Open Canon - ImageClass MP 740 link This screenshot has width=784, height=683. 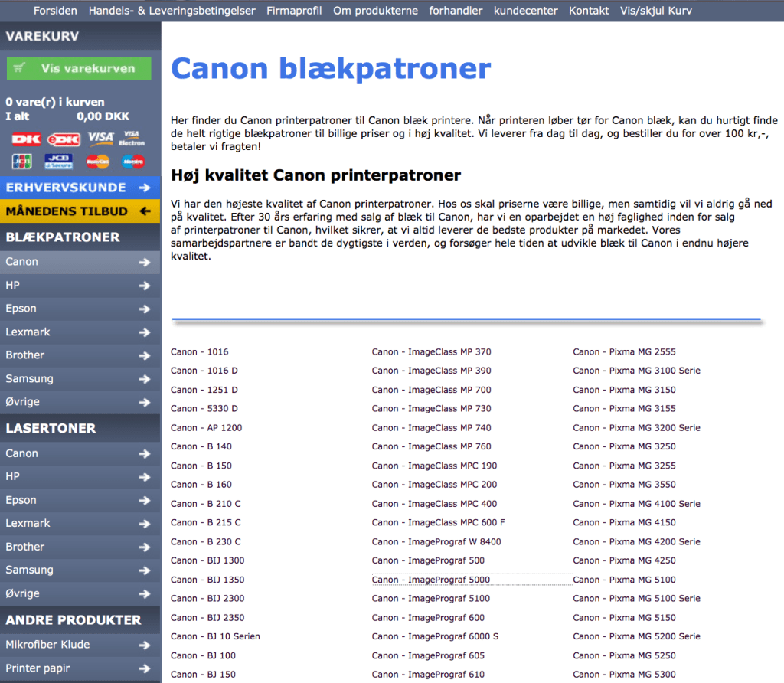pos(432,427)
